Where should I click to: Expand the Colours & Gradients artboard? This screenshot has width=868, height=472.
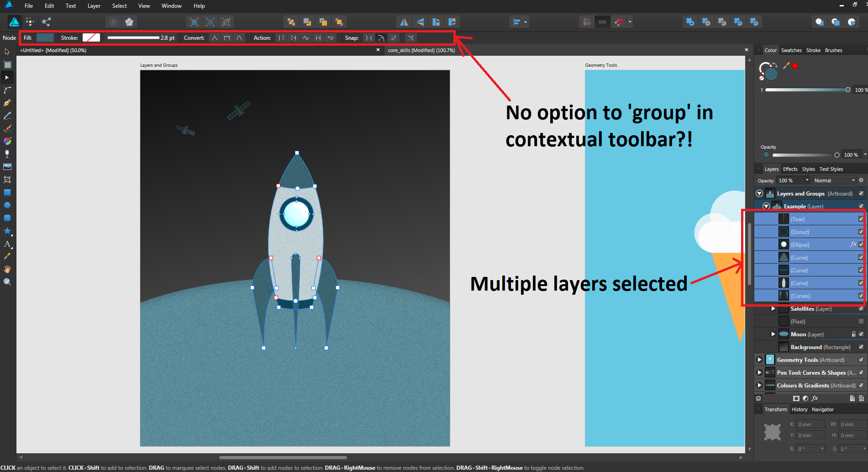point(759,385)
